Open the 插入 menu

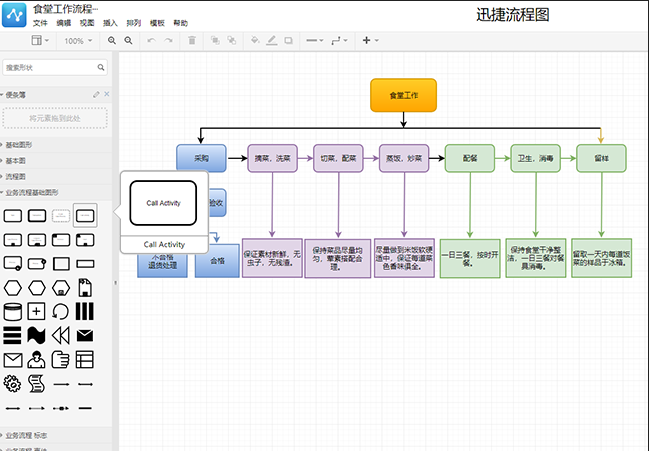(x=110, y=23)
